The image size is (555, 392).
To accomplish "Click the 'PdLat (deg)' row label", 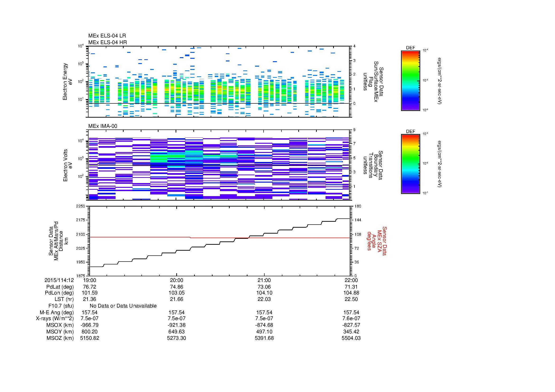I will (x=60, y=287).
